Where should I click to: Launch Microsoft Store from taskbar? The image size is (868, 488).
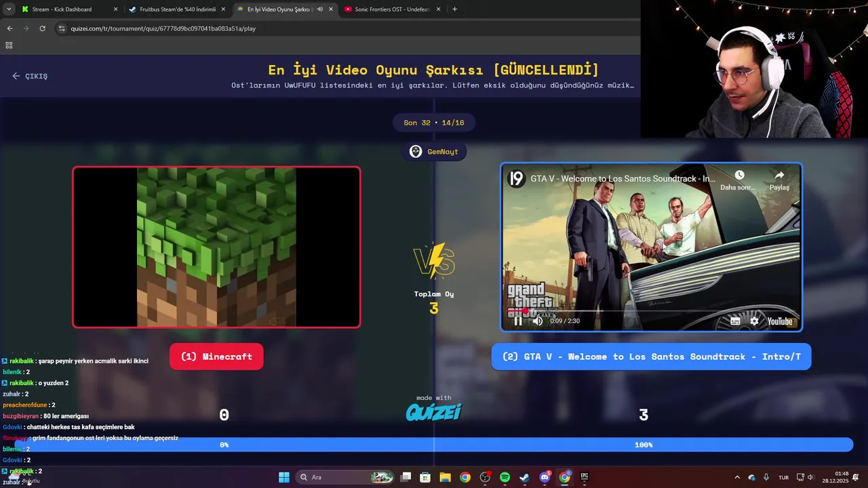click(425, 477)
